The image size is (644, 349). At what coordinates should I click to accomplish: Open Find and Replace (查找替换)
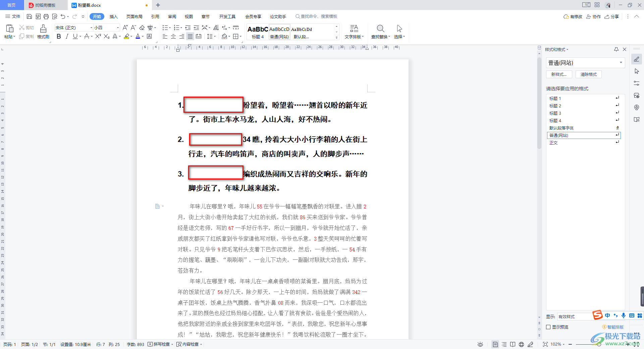[x=380, y=32]
